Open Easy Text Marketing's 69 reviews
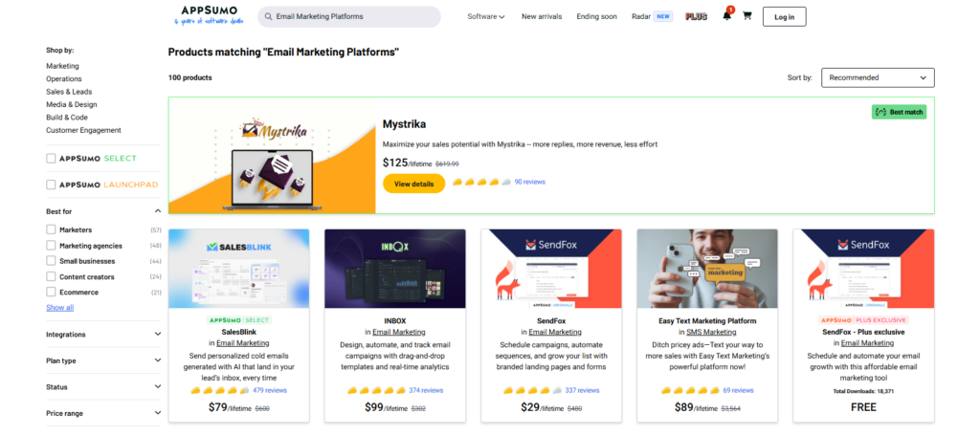 point(738,390)
